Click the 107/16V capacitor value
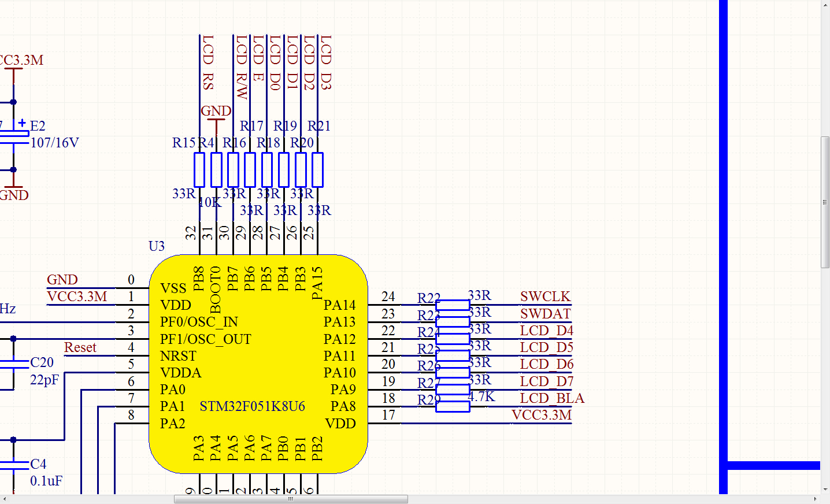 point(54,143)
